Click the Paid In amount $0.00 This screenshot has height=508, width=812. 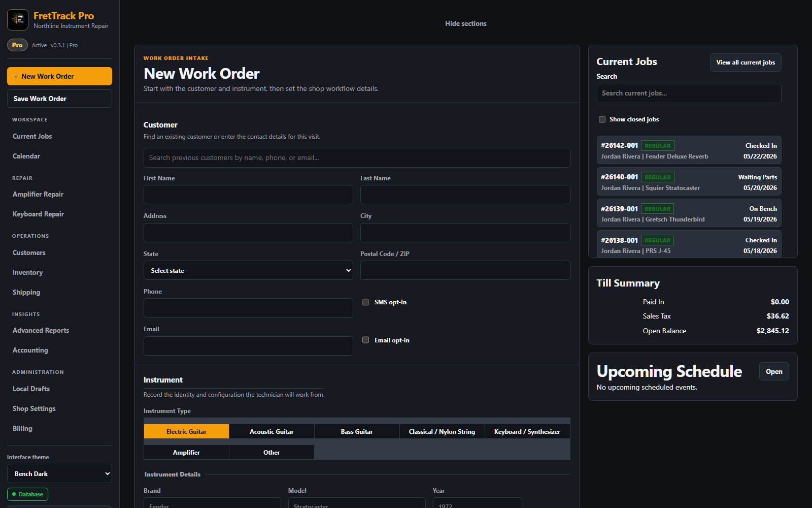tap(780, 302)
